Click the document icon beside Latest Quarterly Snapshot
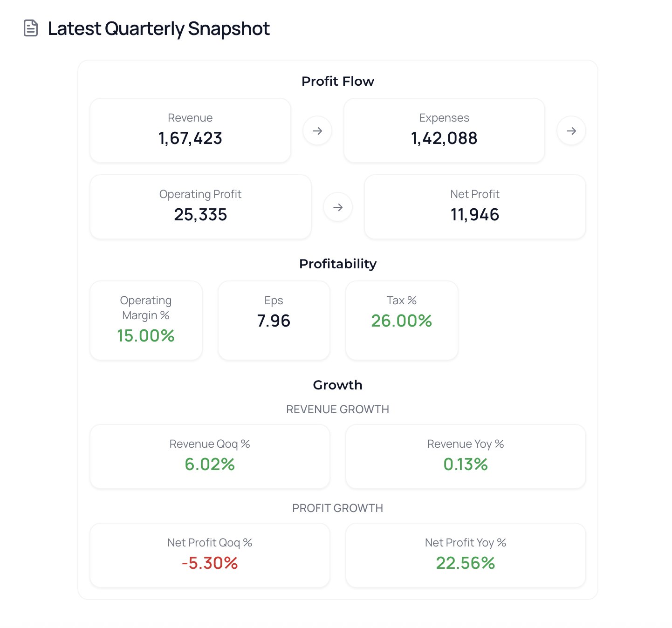This screenshot has width=672, height=628. pyautogui.click(x=31, y=28)
